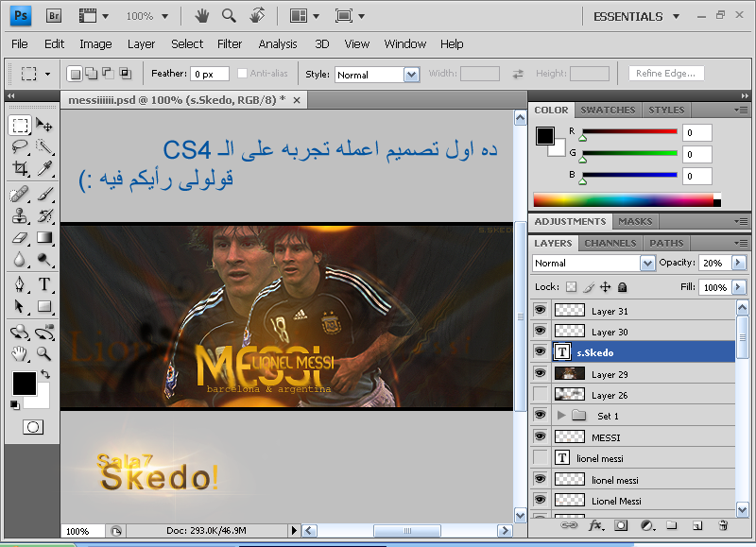Open the ESSENTIALS workspace switcher
The width and height of the screenshot is (756, 547).
click(x=636, y=16)
